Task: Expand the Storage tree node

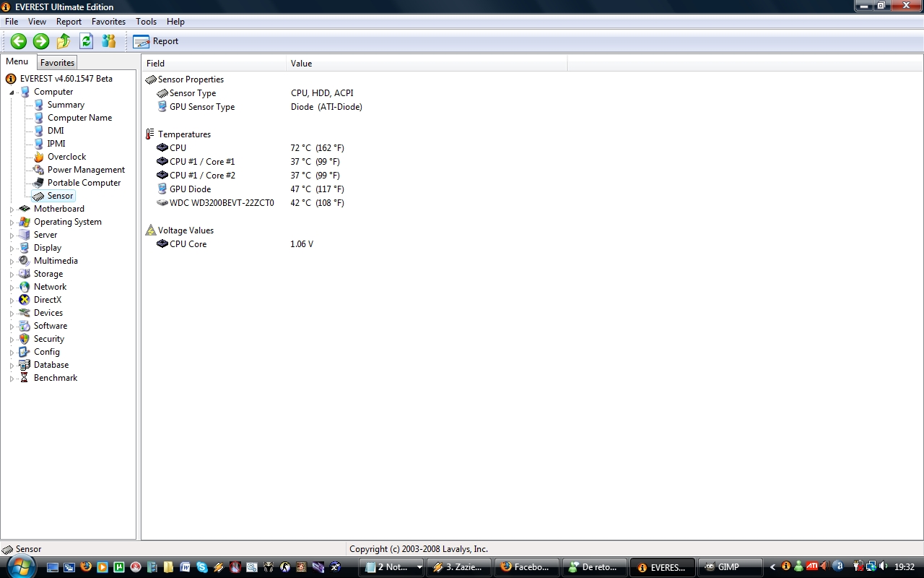Action: [x=12, y=275]
